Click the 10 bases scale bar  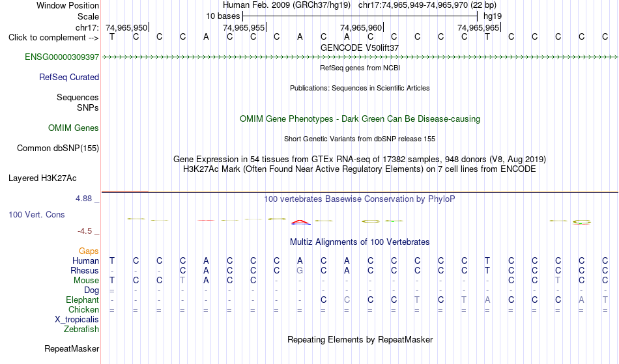360,16
